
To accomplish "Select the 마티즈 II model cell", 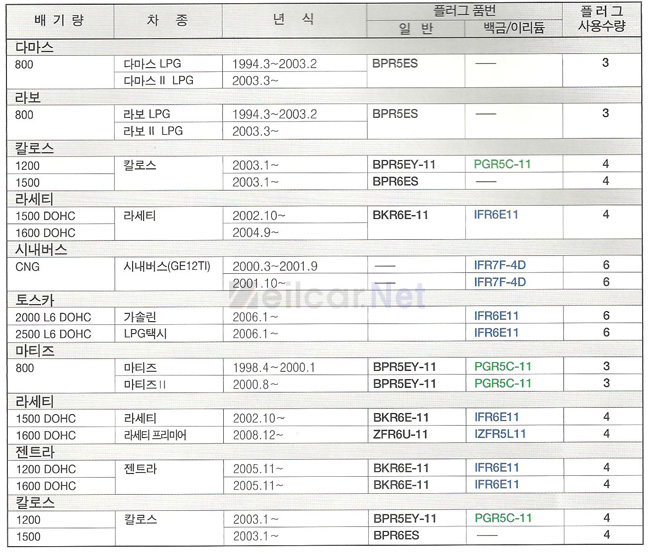I will (145, 384).
